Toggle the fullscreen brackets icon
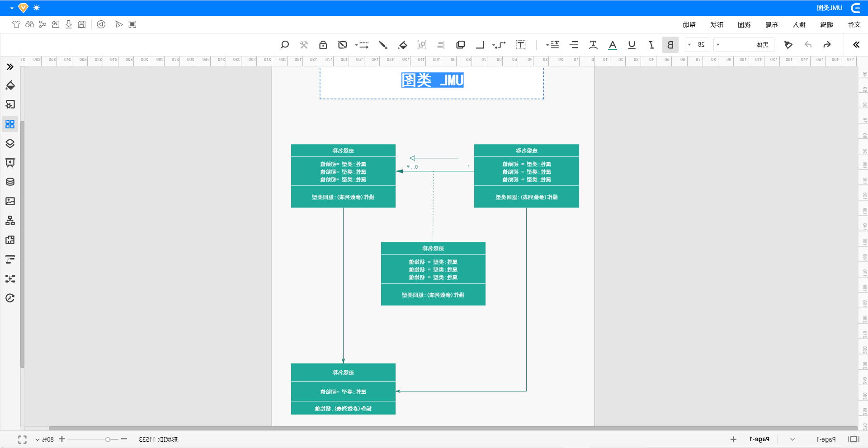This screenshot has height=448, width=868. point(22,439)
